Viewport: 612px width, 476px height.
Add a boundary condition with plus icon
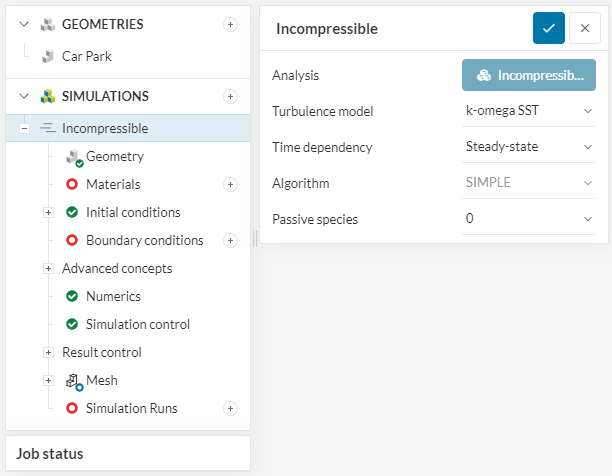pyautogui.click(x=230, y=240)
